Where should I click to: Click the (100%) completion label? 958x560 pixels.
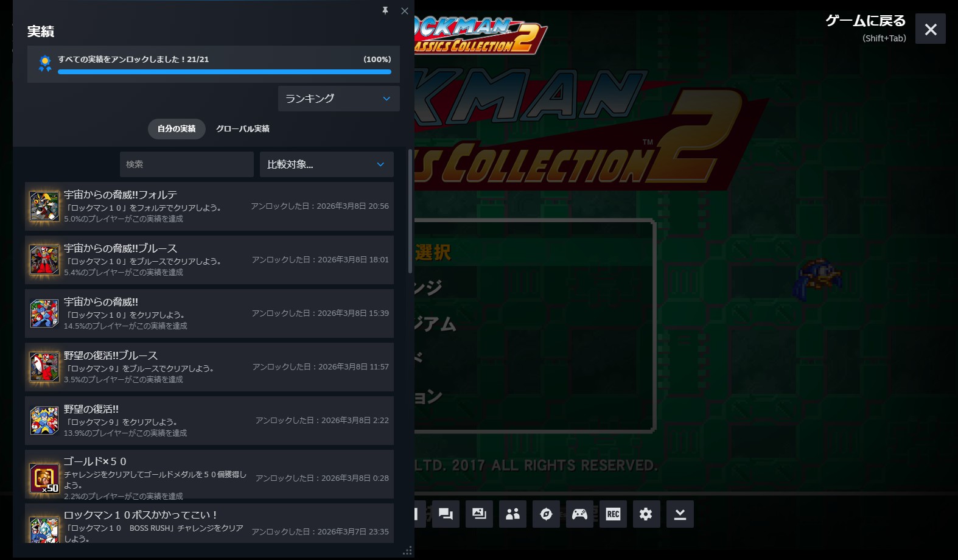(377, 59)
